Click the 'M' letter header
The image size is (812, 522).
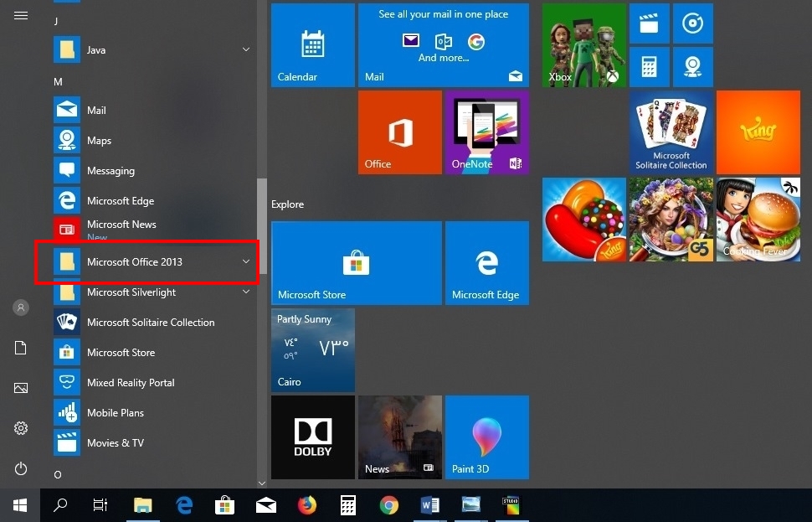58,82
